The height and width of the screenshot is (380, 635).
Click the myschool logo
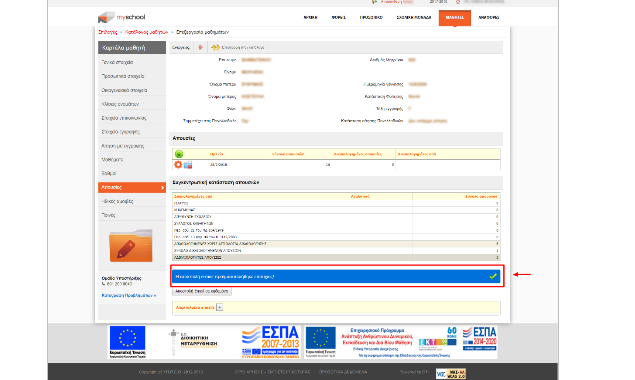click(121, 17)
